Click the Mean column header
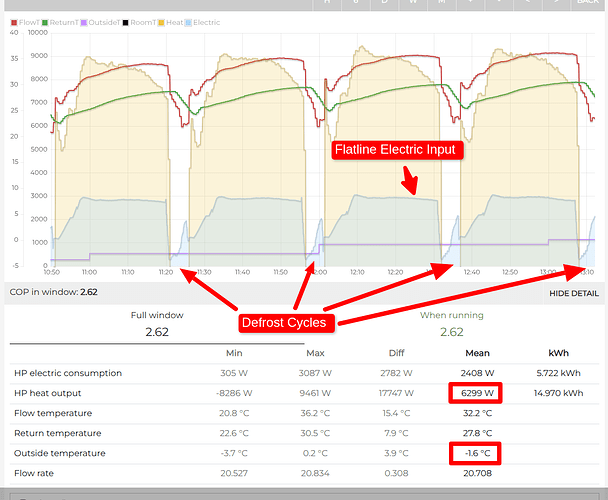This screenshot has height=500, width=608. pos(477,353)
